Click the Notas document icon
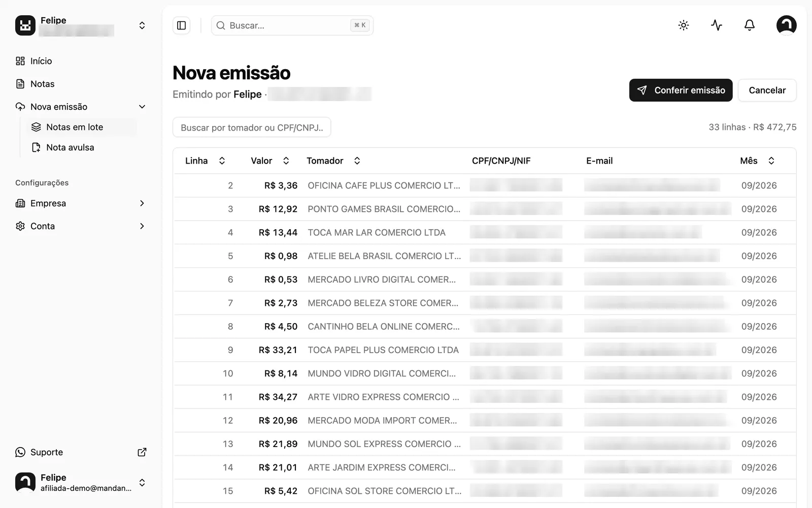This screenshot has height=508, width=812. (x=20, y=84)
